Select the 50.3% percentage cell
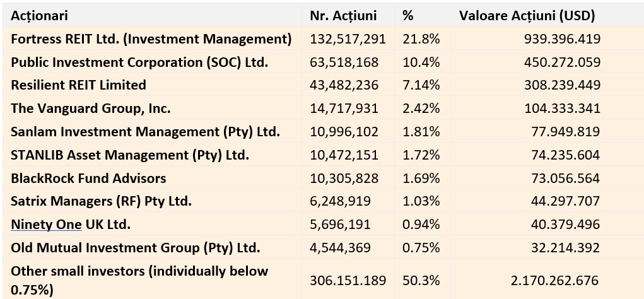 pyautogui.click(x=421, y=281)
